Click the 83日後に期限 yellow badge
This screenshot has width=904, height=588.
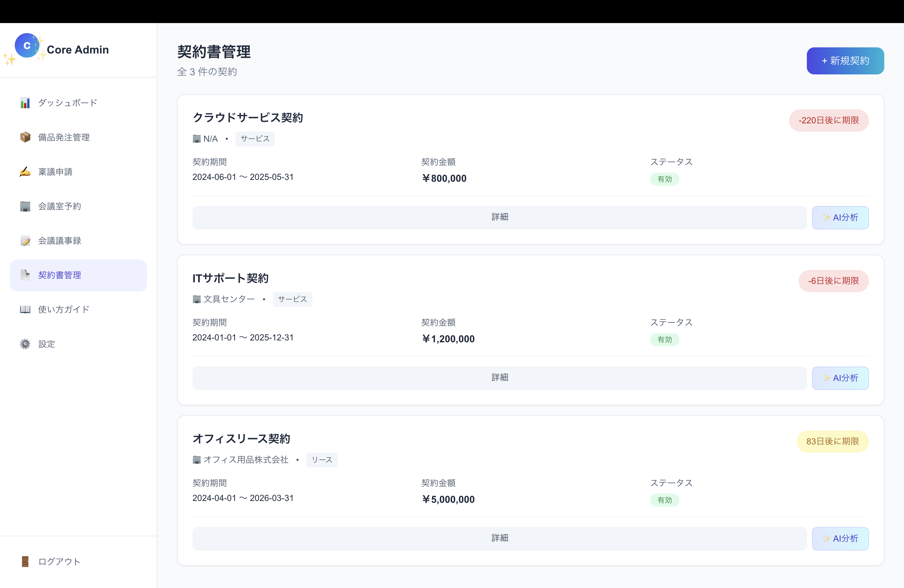[x=832, y=441]
